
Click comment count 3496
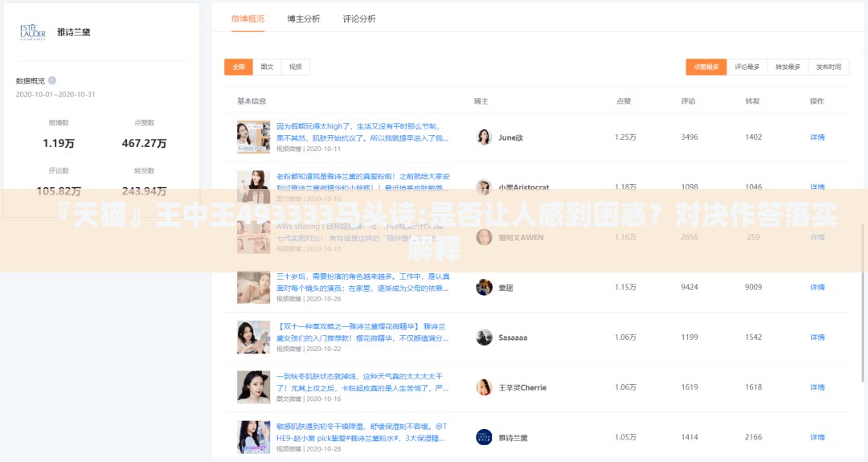tap(690, 137)
